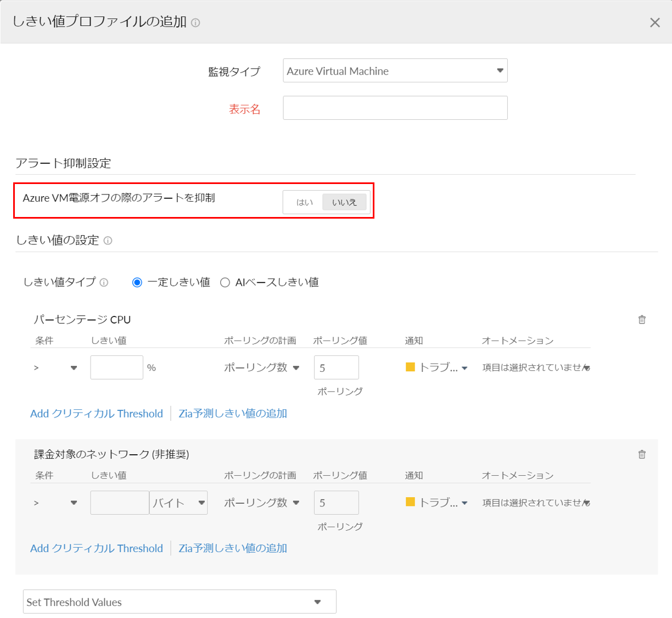The image size is (672, 618).
Task: Click the orange トラブ notification color swatch
Action: 410,367
